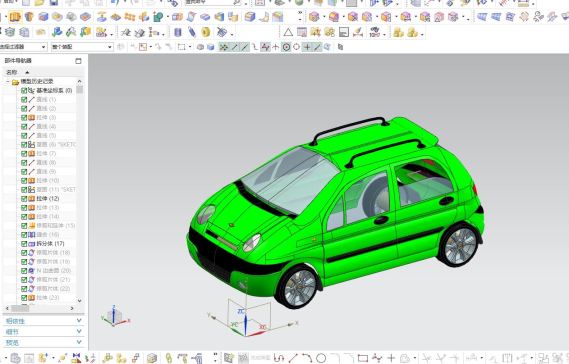The width and height of the screenshot is (569, 364).
Task: Uncheck the 拉伸 (12) checkbox
Action: pyautogui.click(x=24, y=199)
